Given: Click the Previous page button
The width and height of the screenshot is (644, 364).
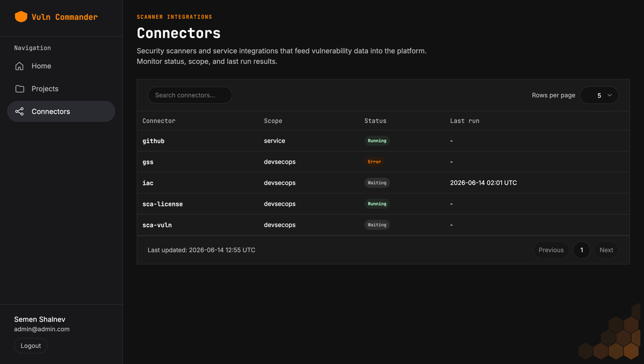Looking at the screenshot, I should (x=551, y=250).
